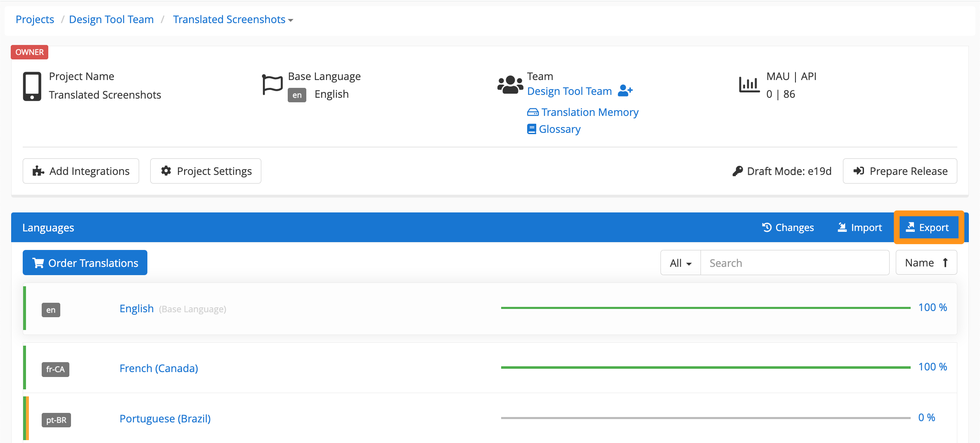Expand the Translated Screenshots breadcrumb dropdown

[x=233, y=19]
